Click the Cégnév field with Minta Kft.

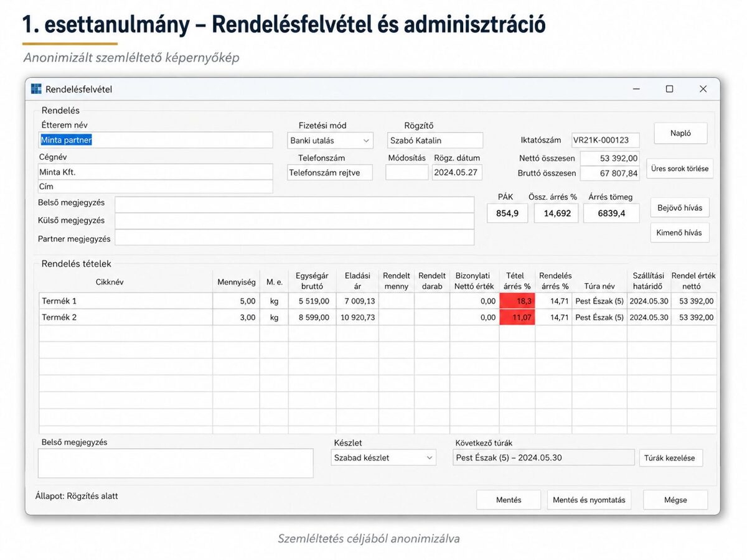click(x=156, y=172)
